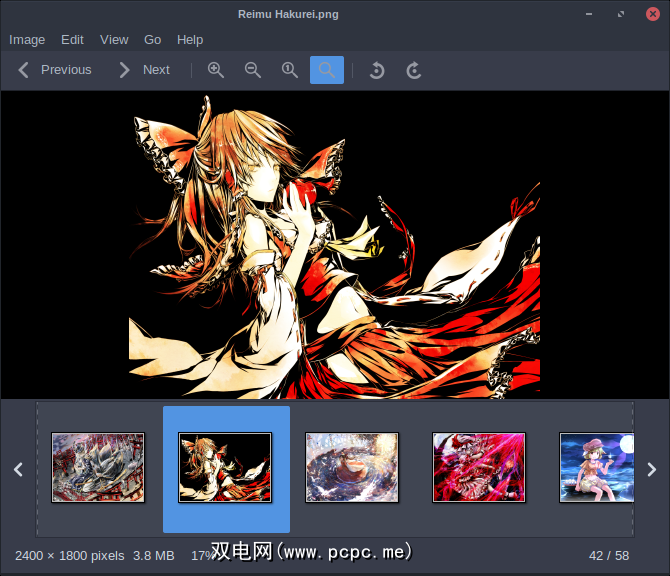
Task: Open the Go menu
Action: (x=153, y=40)
